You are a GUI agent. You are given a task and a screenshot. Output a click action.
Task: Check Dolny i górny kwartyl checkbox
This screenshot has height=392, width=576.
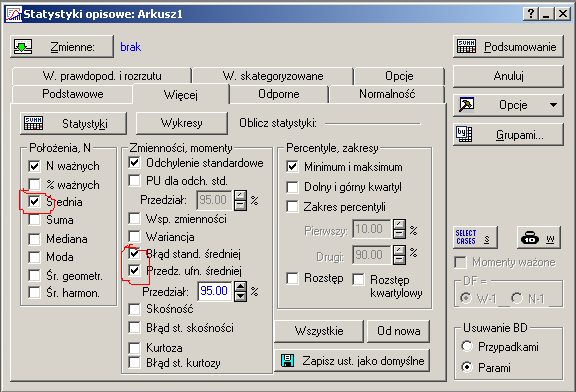(292, 187)
